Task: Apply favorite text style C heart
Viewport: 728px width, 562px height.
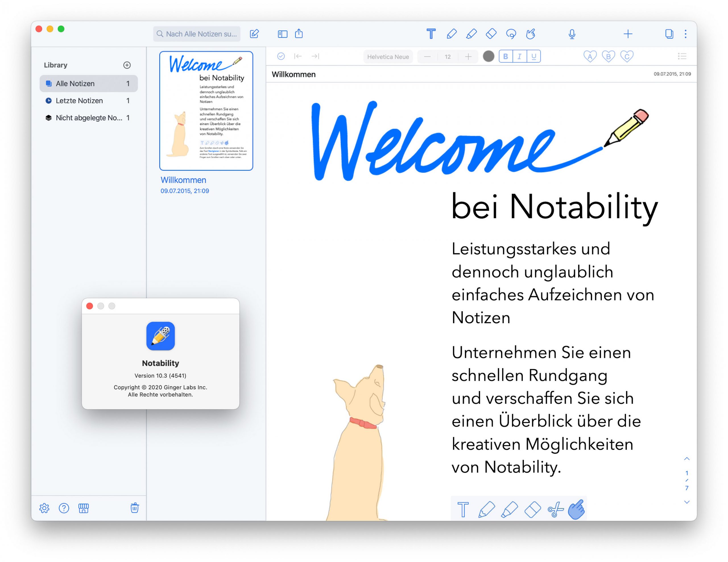Action: 627,56
